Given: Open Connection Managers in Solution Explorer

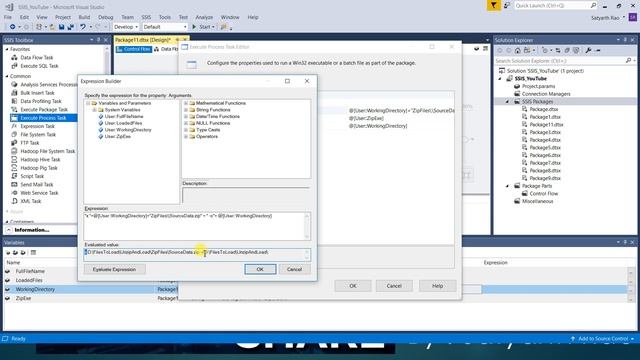Looking at the screenshot, I should pyautogui.click(x=546, y=94).
